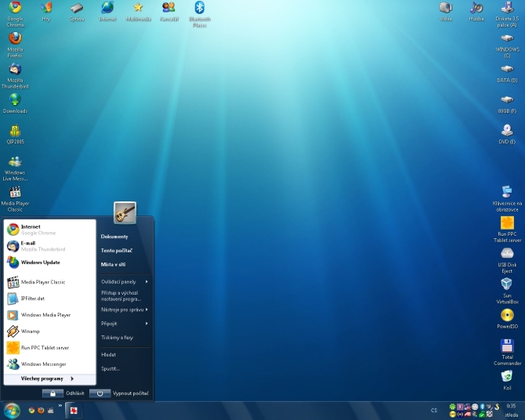Choose Windows Update in Start menu

(40, 262)
